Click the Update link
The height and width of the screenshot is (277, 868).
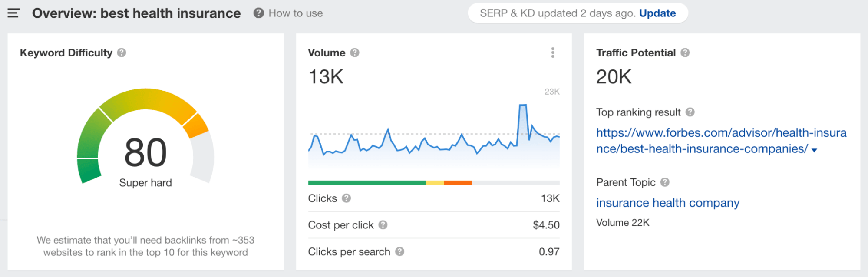(x=657, y=13)
